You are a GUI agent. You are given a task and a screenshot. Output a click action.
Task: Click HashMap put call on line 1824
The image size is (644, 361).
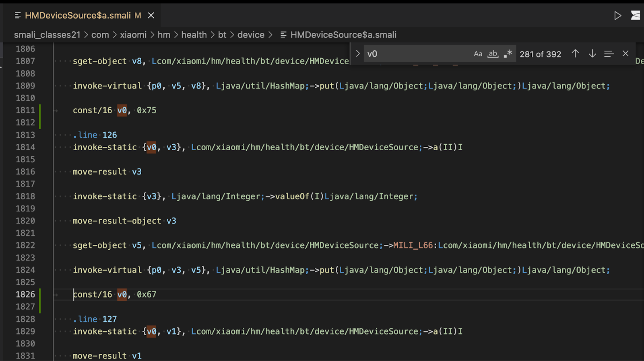[x=327, y=270]
